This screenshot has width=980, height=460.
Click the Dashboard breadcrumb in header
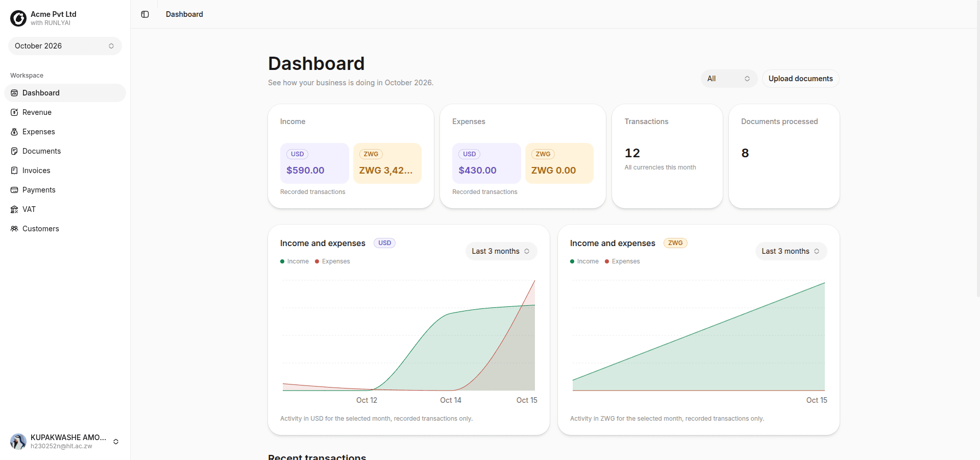[x=184, y=14]
